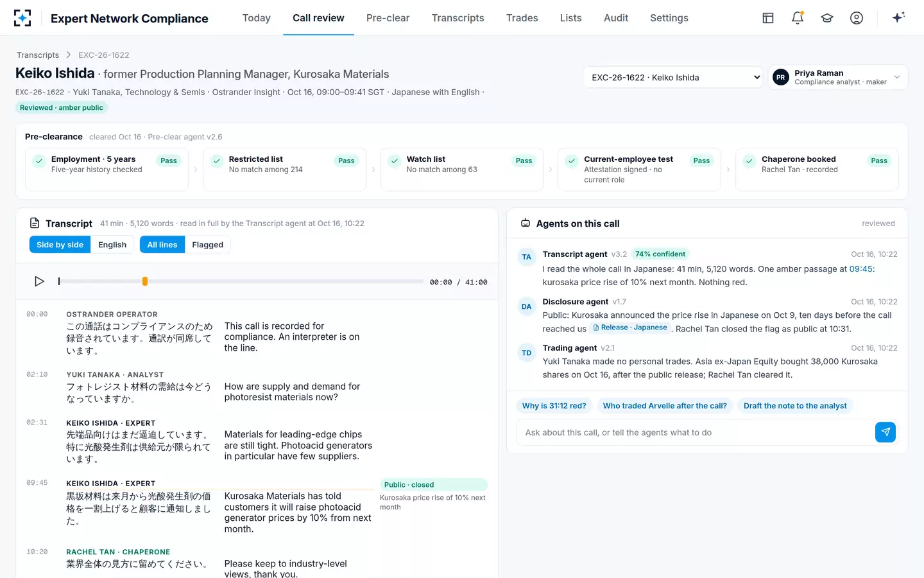Open the layout panel icon in header
The image size is (924, 578).
768,18
